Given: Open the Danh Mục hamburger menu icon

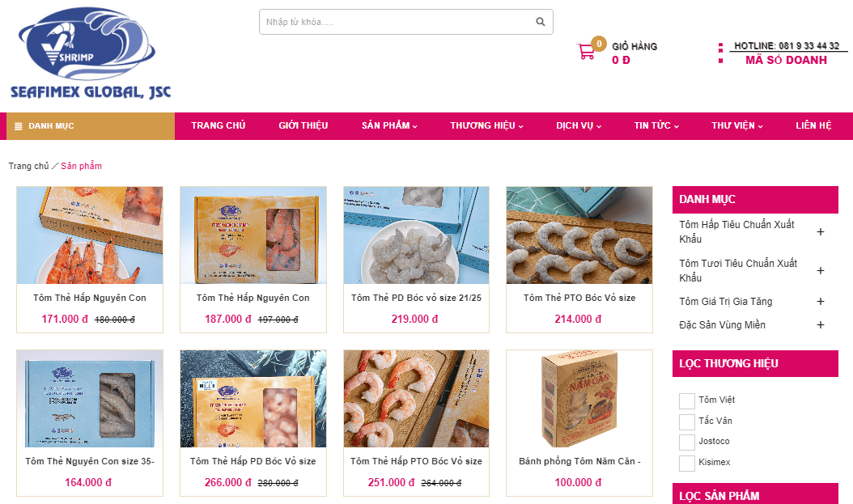Looking at the screenshot, I should 18,126.
